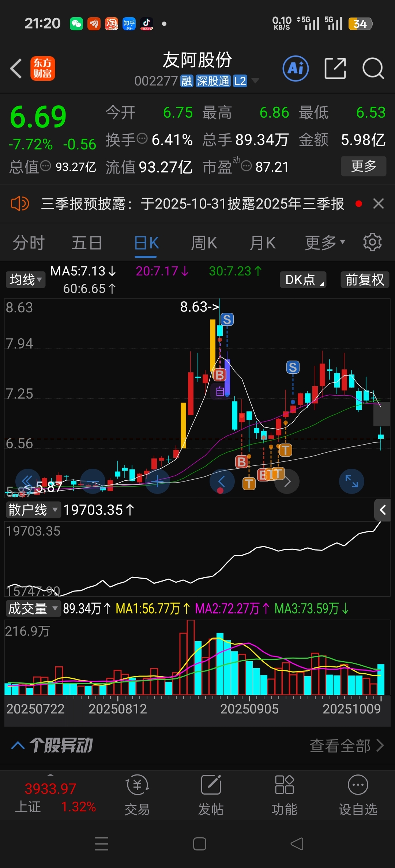Tap the 换手 info hint icon
The image size is (395, 868).
tap(142, 139)
